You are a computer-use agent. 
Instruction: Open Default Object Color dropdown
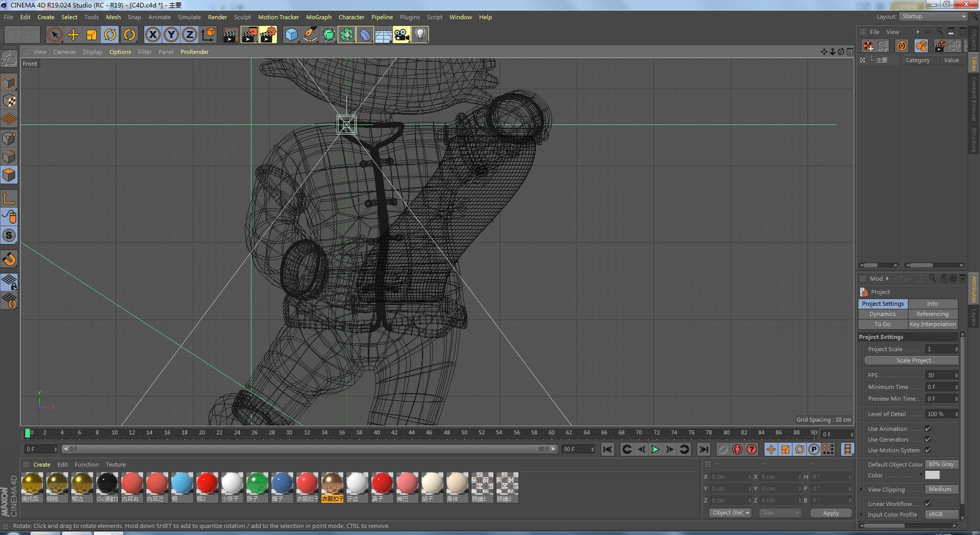point(942,465)
